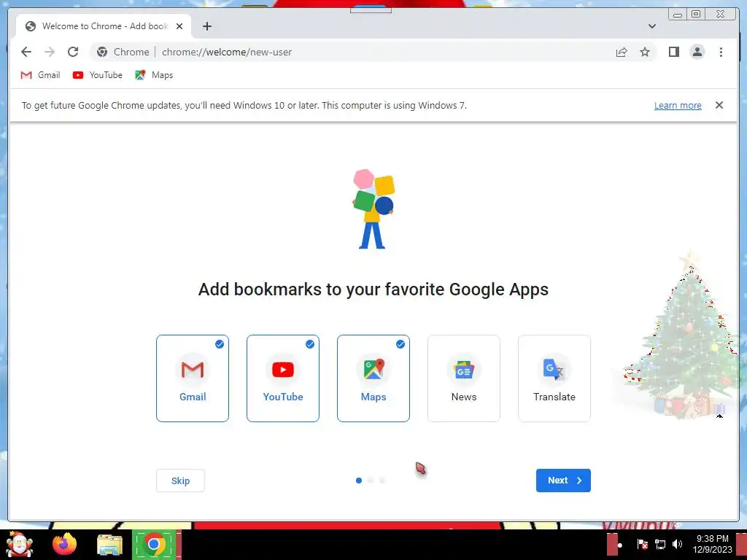Viewport: 747px width, 560px height.
Task: Open Chrome's three-dot menu
Action: (721, 52)
